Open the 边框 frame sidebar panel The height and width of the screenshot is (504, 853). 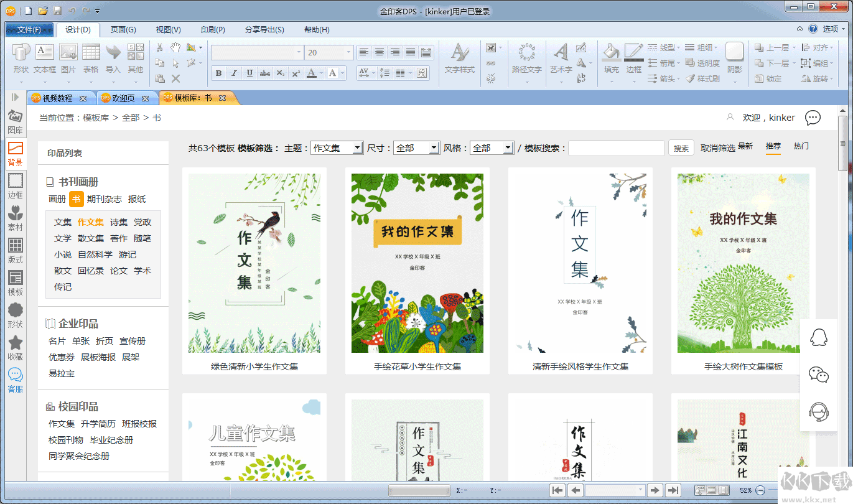16,187
